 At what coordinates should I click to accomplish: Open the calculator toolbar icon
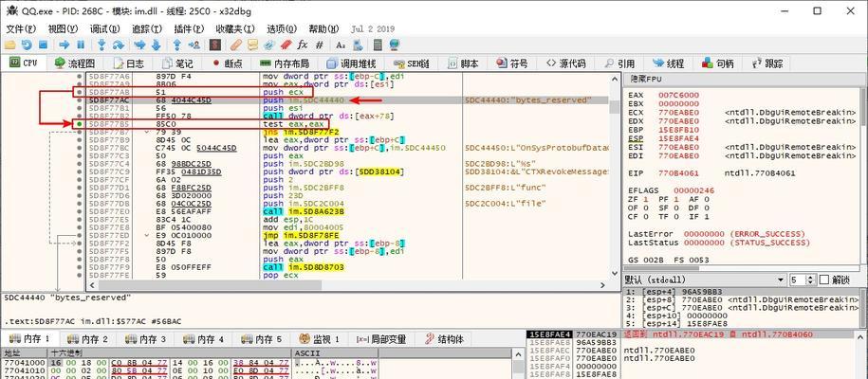click(x=378, y=45)
